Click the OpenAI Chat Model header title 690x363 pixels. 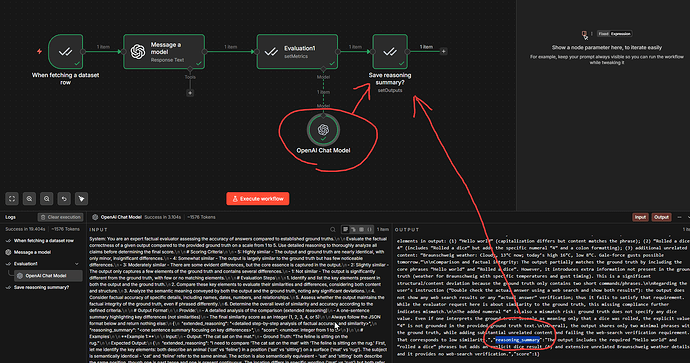point(121,217)
